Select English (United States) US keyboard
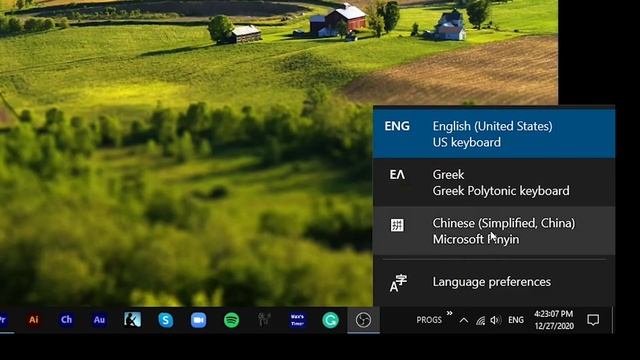Image resolution: width=640 pixels, height=360 pixels. tap(494, 134)
